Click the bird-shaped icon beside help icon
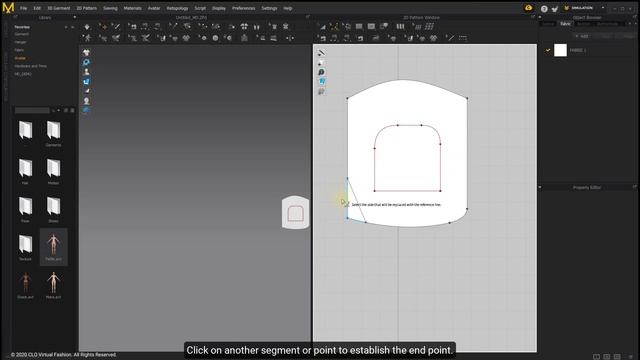640x360 pixels. point(555,9)
